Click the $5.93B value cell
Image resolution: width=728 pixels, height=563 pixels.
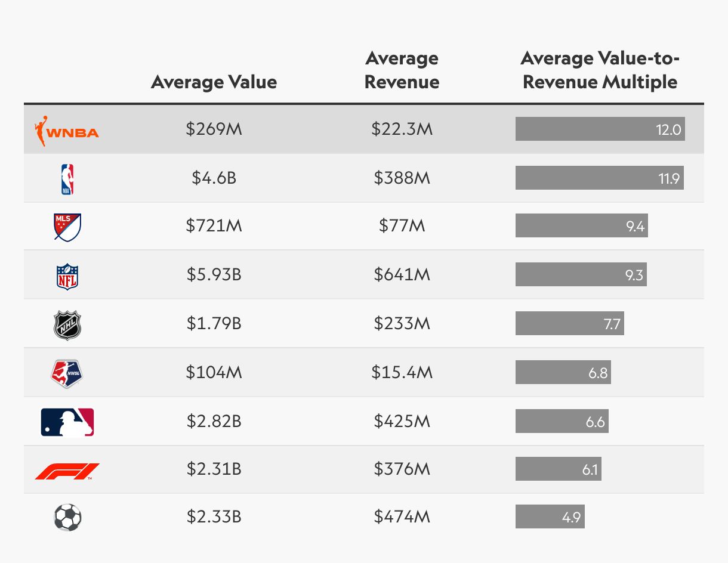coord(214,275)
